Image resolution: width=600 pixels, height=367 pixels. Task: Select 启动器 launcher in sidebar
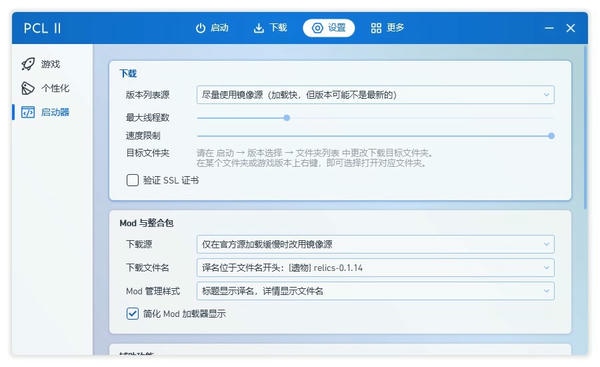(45, 112)
